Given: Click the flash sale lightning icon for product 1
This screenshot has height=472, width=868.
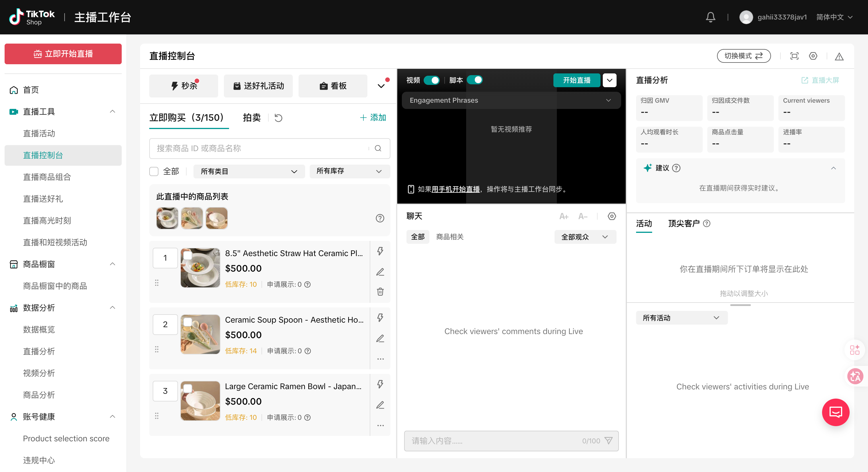Looking at the screenshot, I should click(x=380, y=251).
